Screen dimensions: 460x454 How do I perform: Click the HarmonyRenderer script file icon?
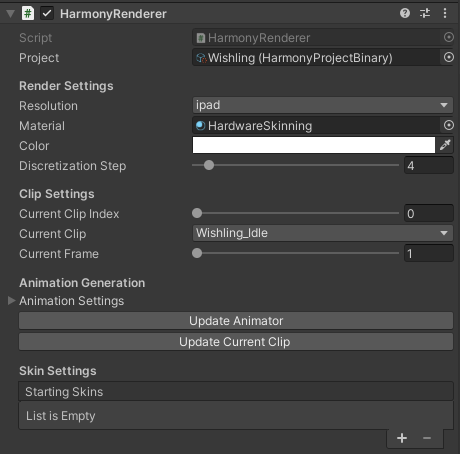(x=28, y=14)
